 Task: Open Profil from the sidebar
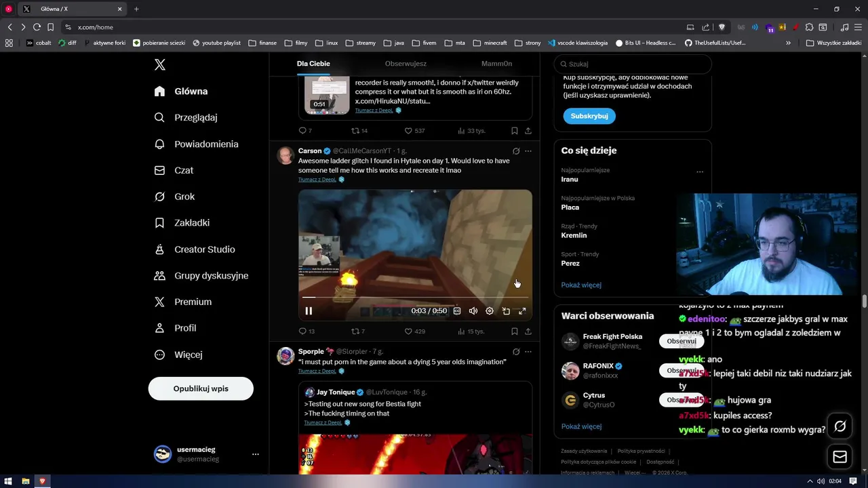pos(175,328)
